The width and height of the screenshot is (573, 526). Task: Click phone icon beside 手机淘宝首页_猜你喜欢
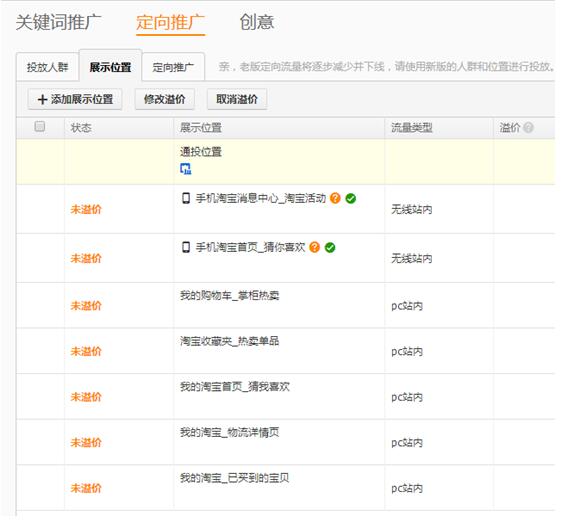pyautogui.click(x=186, y=247)
